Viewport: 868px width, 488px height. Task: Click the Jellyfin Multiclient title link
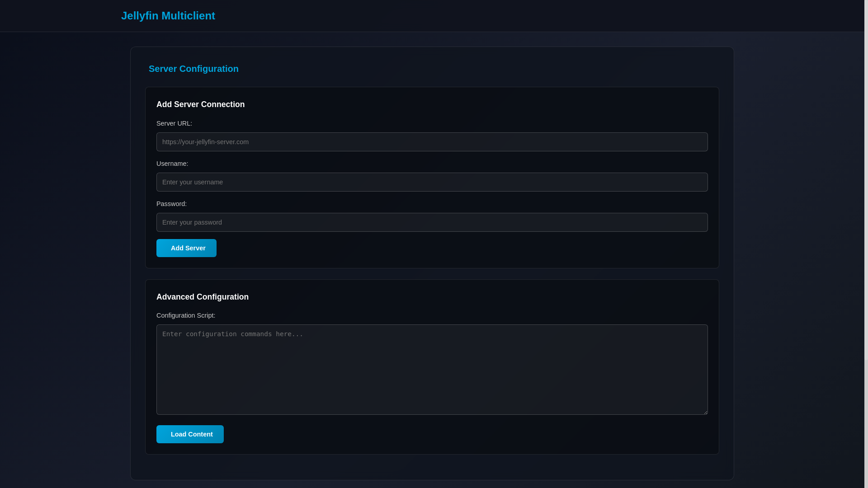click(168, 16)
